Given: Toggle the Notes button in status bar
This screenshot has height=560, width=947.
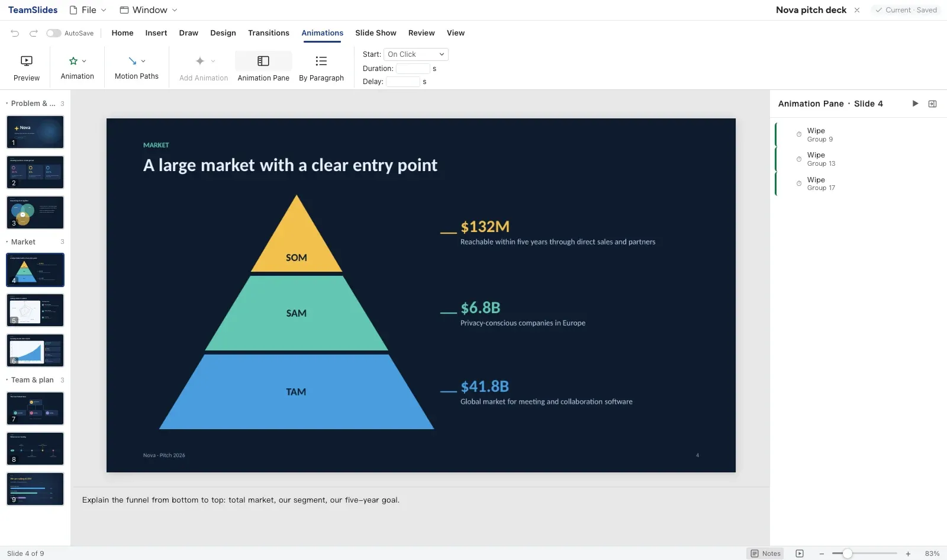Looking at the screenshot, I should 766,553.
